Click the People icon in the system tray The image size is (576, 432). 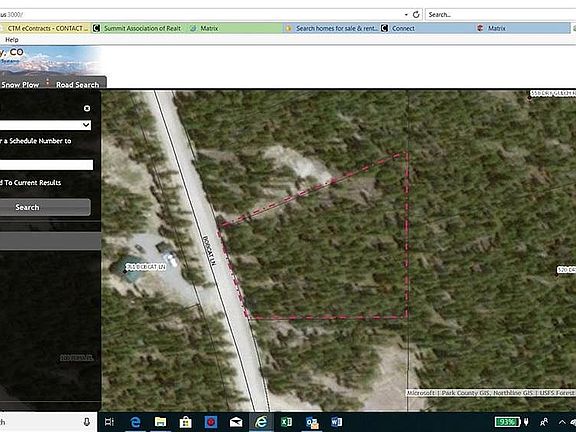click(x=544, y=422)
